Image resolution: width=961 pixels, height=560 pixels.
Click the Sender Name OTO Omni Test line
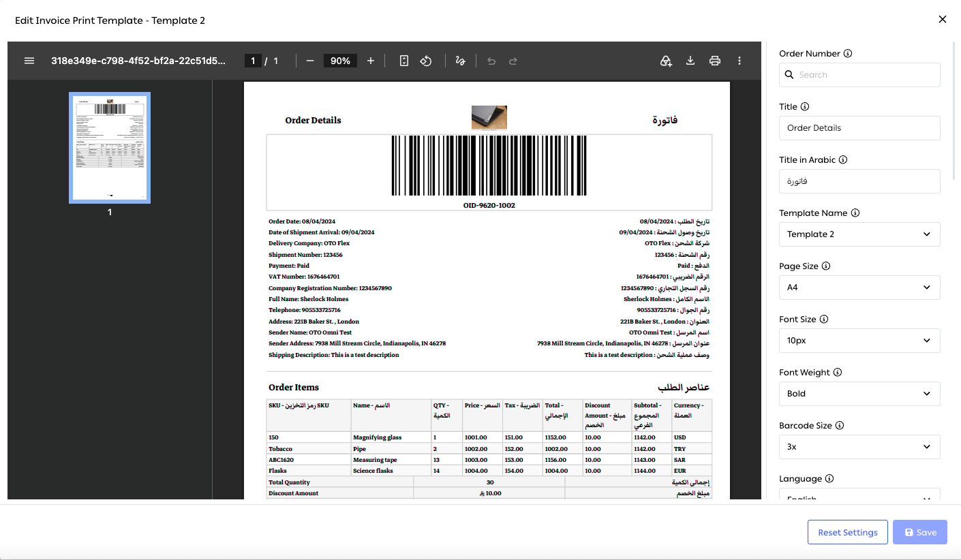[310, 332]
